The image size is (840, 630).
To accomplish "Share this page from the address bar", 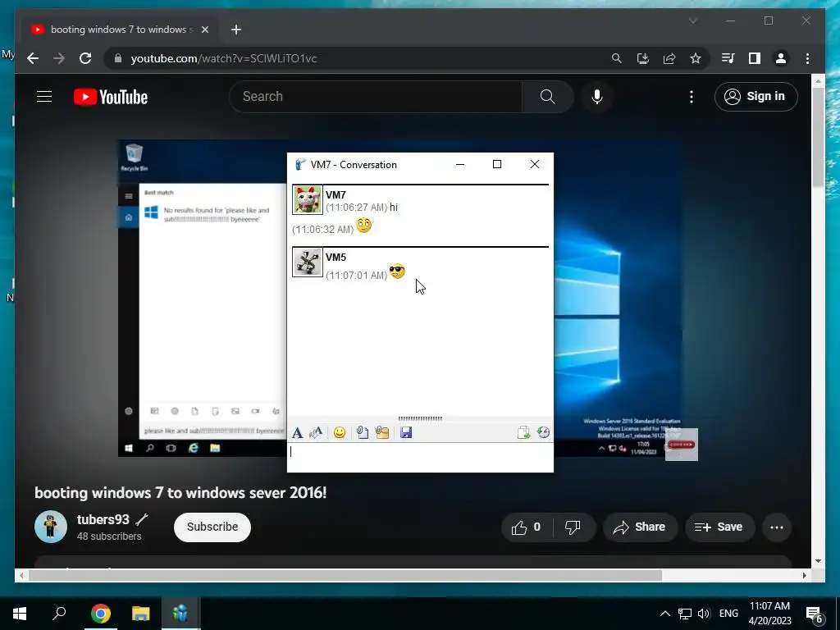I will [x=669, y=58].
